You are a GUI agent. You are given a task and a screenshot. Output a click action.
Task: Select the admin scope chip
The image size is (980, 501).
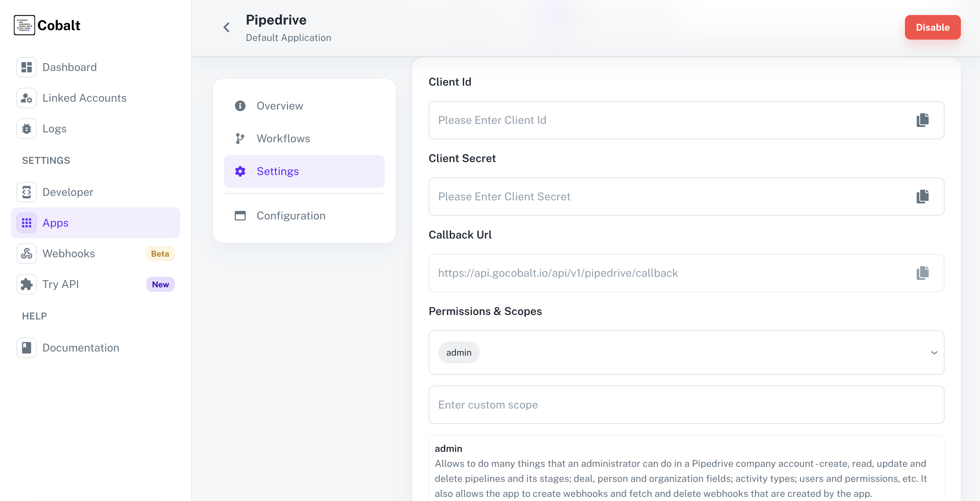pos(458,353)
